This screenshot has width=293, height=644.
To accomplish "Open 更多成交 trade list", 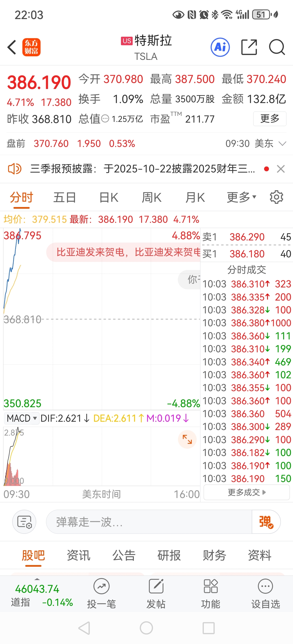I will [x=246, y=492].
